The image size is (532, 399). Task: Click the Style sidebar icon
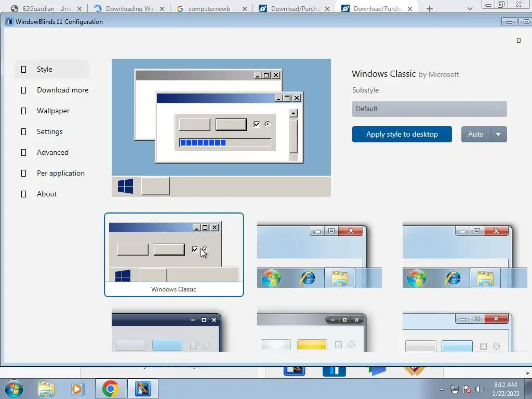pos(23,69)
